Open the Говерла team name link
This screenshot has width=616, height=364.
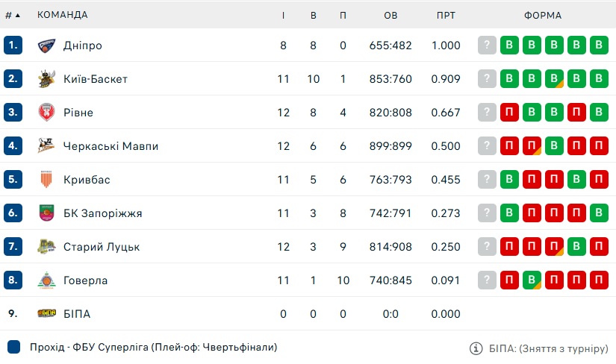85,280
